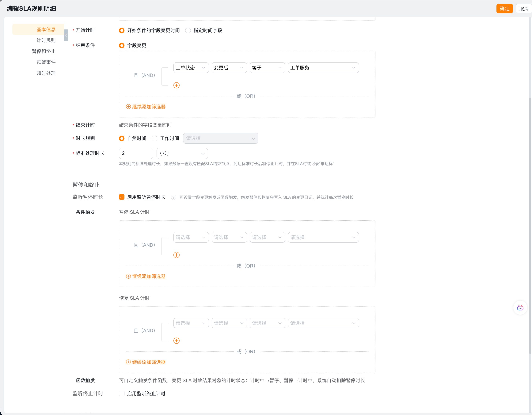The image size is (532, 415).
Task: Select 字段变更 radio under 结束条件
Action: 122,46
